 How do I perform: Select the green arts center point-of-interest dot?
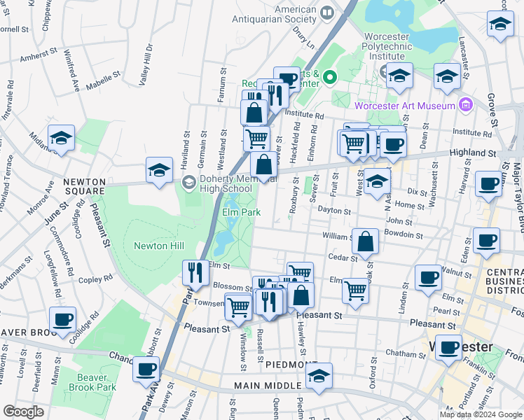(x=330, y=78)
